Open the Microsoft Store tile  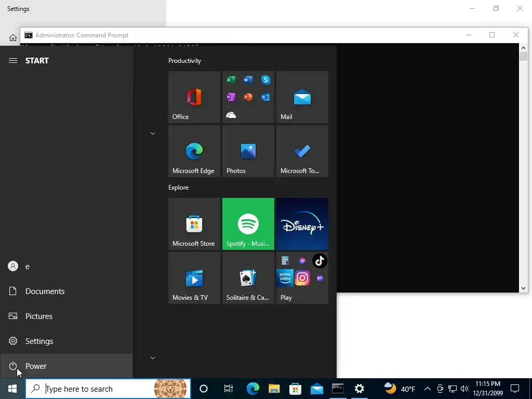[194, 224]
